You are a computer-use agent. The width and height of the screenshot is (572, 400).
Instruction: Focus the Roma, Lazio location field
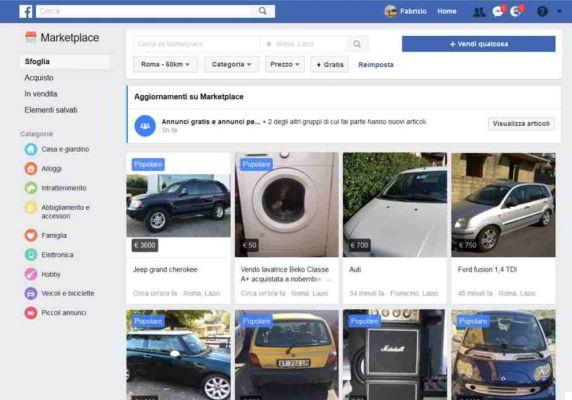click(x=304, y=44)
